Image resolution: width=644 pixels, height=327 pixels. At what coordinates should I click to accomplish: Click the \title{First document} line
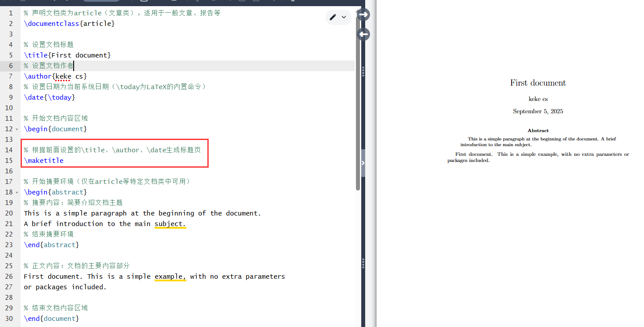coord(68,55)
